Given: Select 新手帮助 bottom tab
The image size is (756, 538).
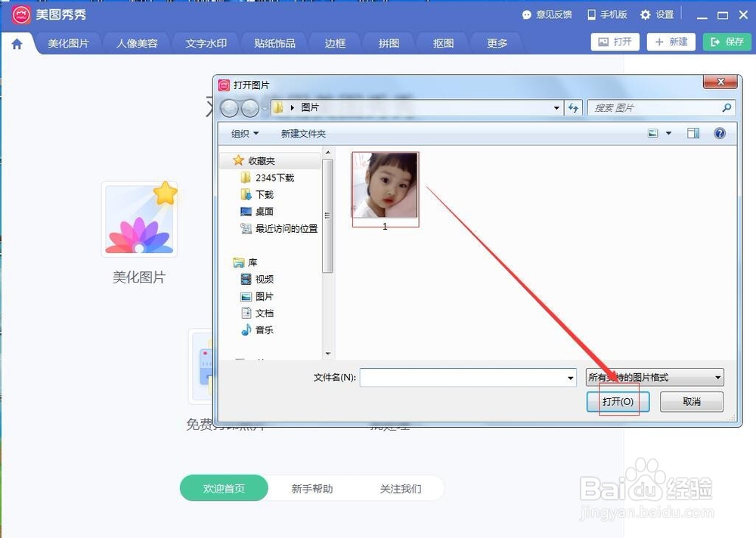Looking at the screenshot, I should click(x=312, y=489).
